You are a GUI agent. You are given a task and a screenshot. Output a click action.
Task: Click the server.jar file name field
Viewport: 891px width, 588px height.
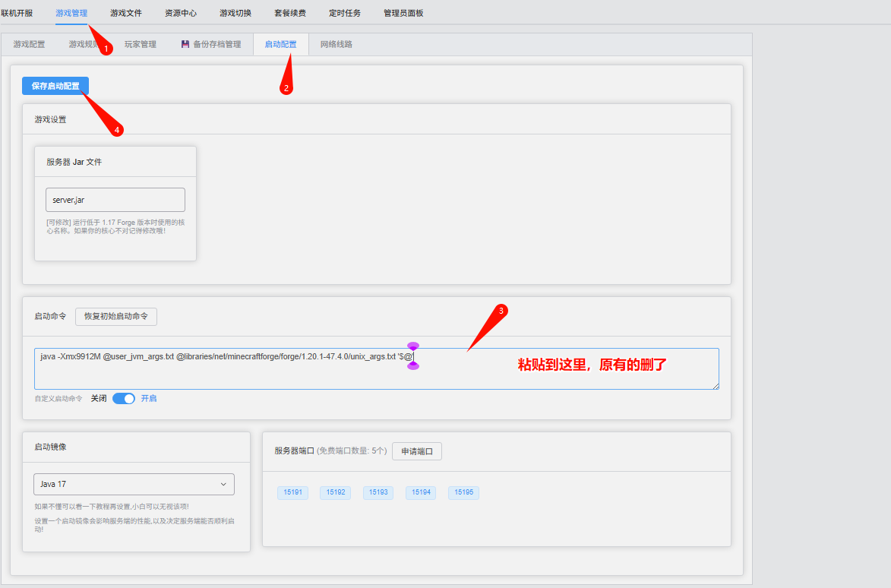[x=115, y=200]
